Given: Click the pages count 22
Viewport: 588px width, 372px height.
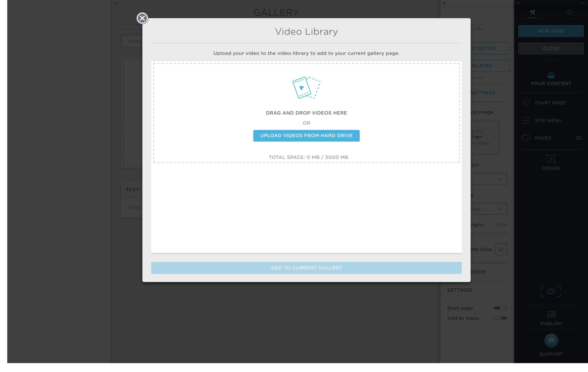Looking at the screenshot, I should (x=578, y=138).
